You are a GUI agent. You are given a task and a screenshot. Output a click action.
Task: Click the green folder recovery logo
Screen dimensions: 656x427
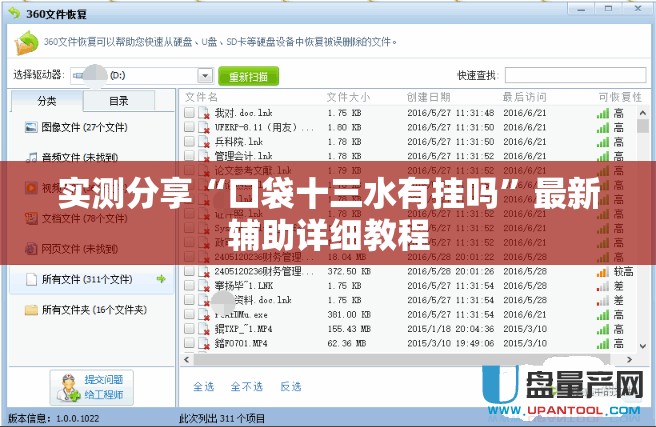point(27,43)
